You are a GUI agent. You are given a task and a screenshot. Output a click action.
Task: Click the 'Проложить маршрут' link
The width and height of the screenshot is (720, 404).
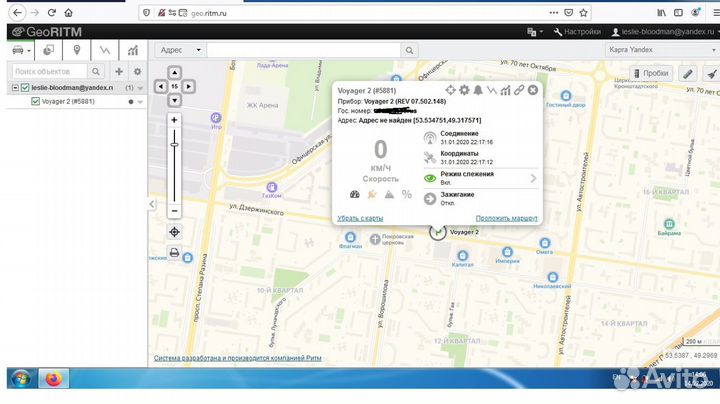click(506, 217)
